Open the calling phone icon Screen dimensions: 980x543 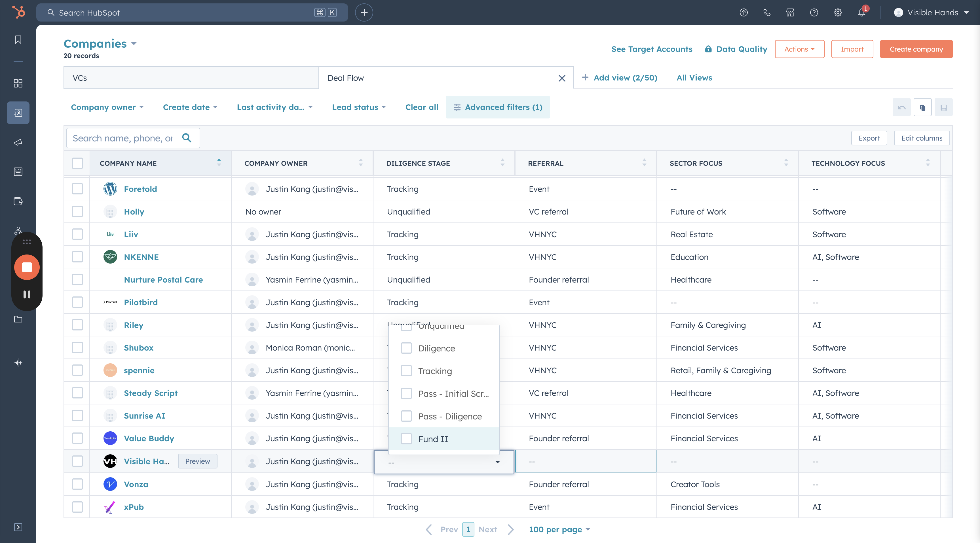click(x=766, y=12)
